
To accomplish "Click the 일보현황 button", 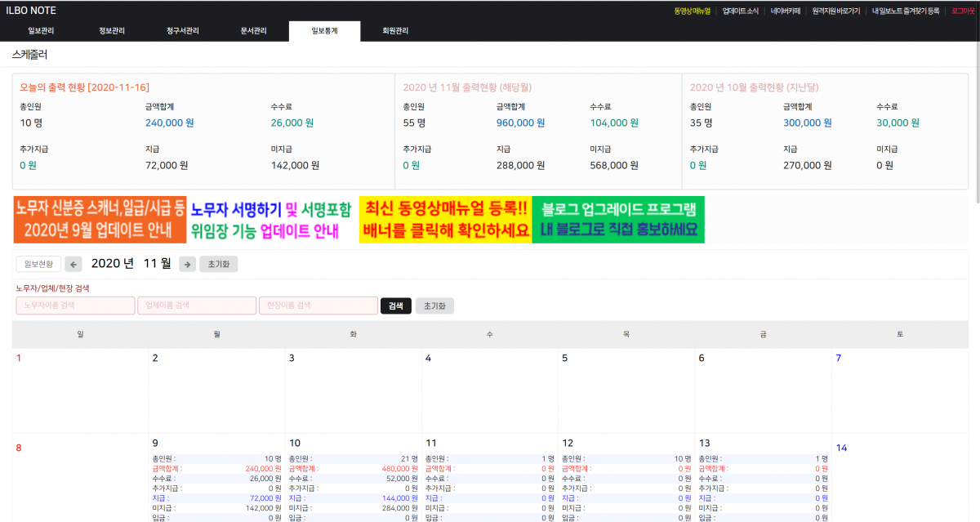I will point(39,264).
